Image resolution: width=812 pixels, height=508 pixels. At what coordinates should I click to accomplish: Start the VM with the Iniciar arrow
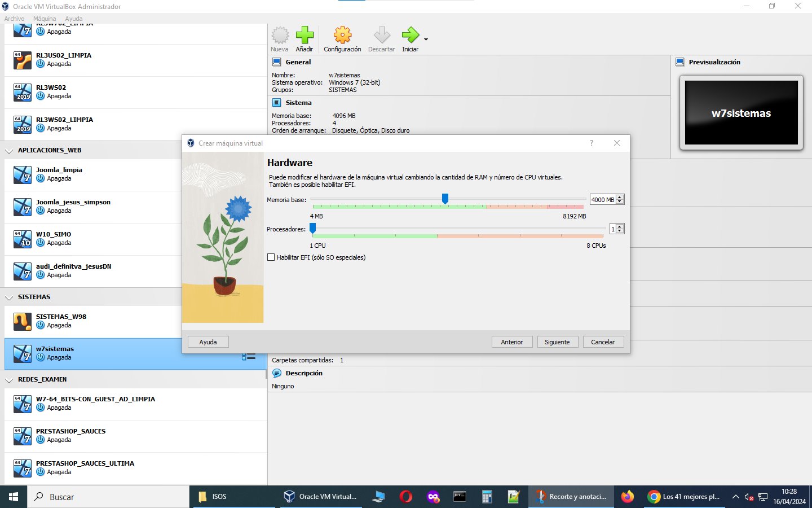(410, 36)
